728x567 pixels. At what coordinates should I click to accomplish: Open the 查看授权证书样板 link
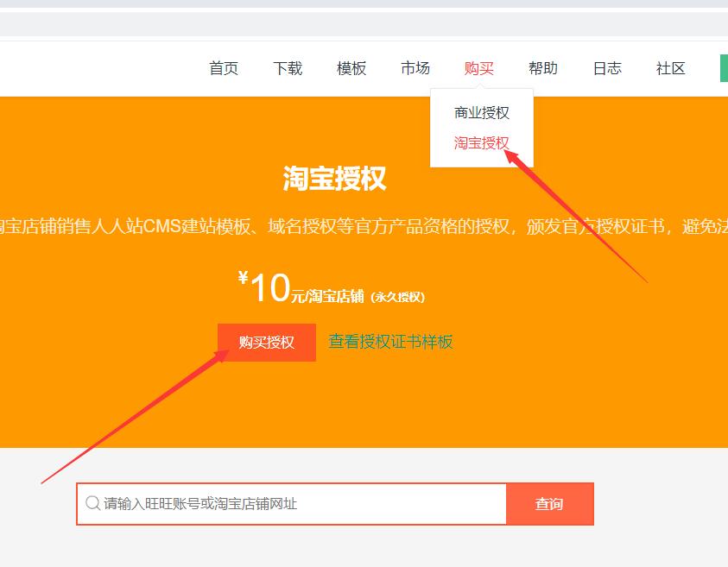tap(390, 342)
